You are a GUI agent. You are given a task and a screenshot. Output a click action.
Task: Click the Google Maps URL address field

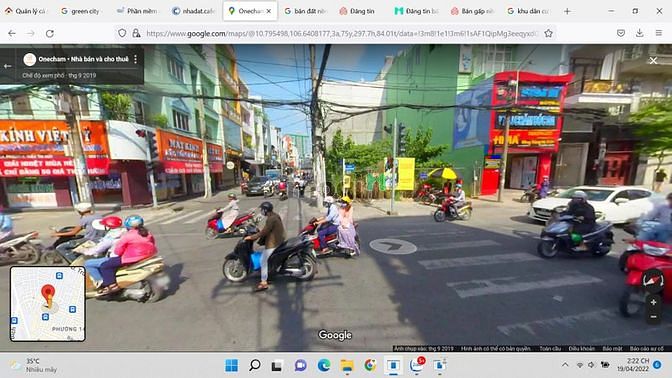point(342,33)
